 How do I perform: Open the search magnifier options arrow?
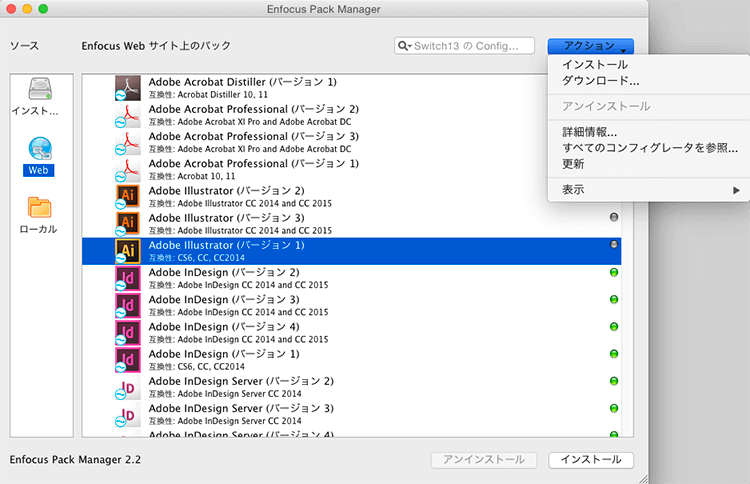point(405,46)
